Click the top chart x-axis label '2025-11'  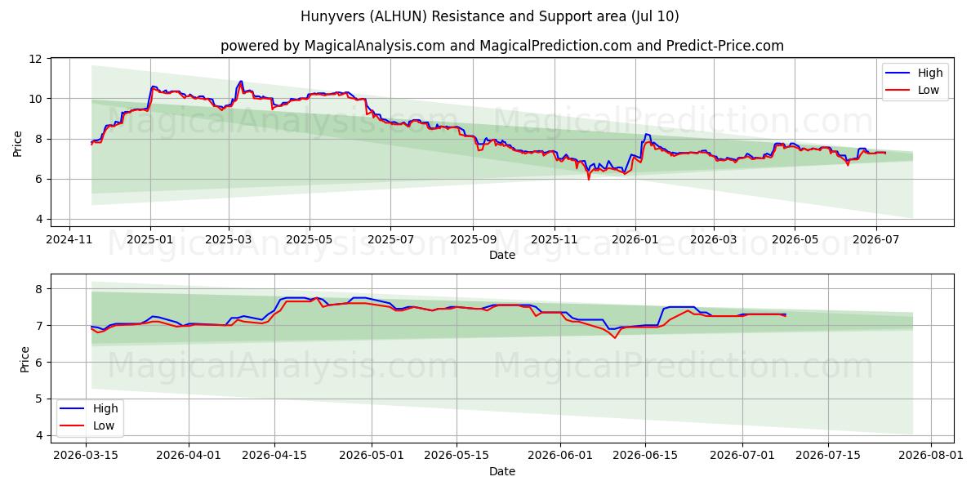pos(555,240)
